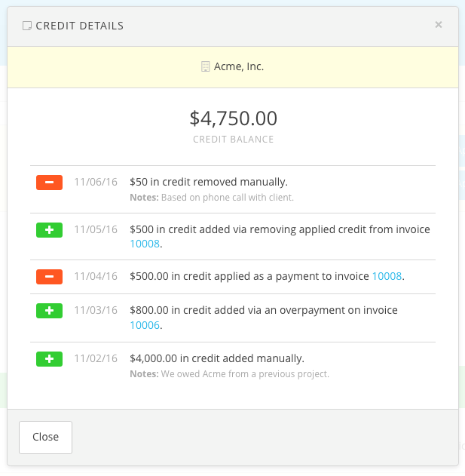Open invoice 10008 link in 11/04/16 entry
This screenshot has width=465, height=476.
coord(387,276)
